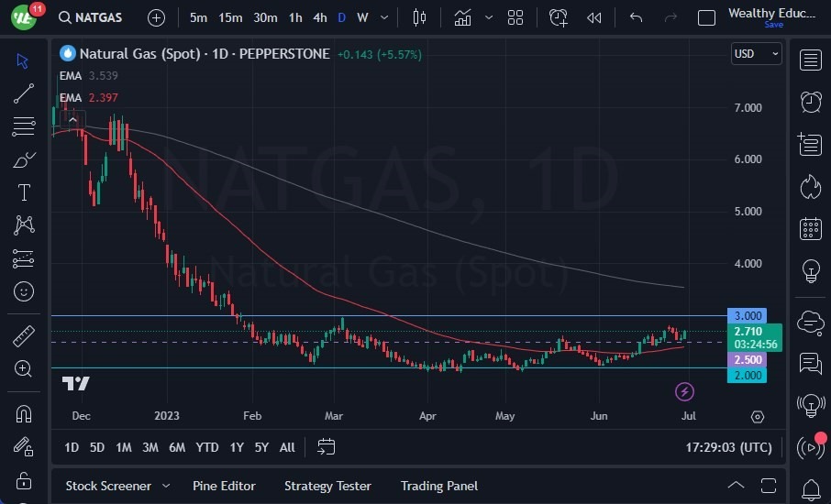Select the 4h timeframe button
This screenshot has width=831, height=504.
click(319, 17)
